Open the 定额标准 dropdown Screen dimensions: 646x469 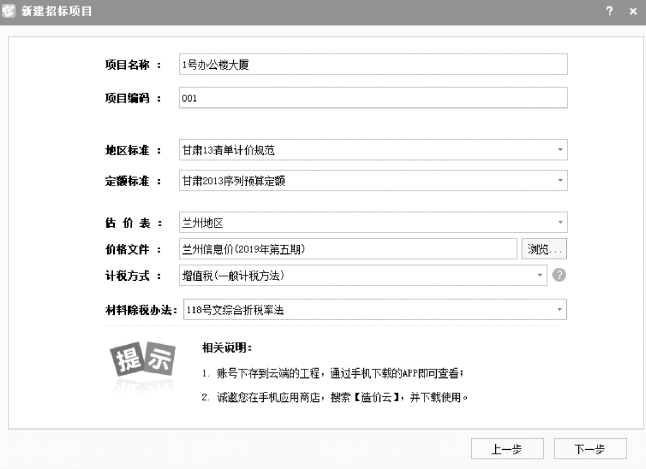373,181
